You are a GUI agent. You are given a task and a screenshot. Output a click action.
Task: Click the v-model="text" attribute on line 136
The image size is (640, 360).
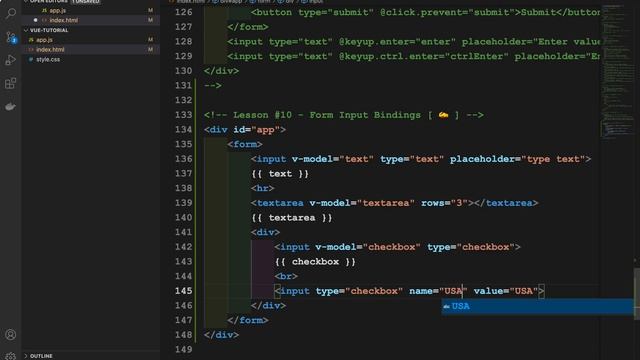[332, 159]
